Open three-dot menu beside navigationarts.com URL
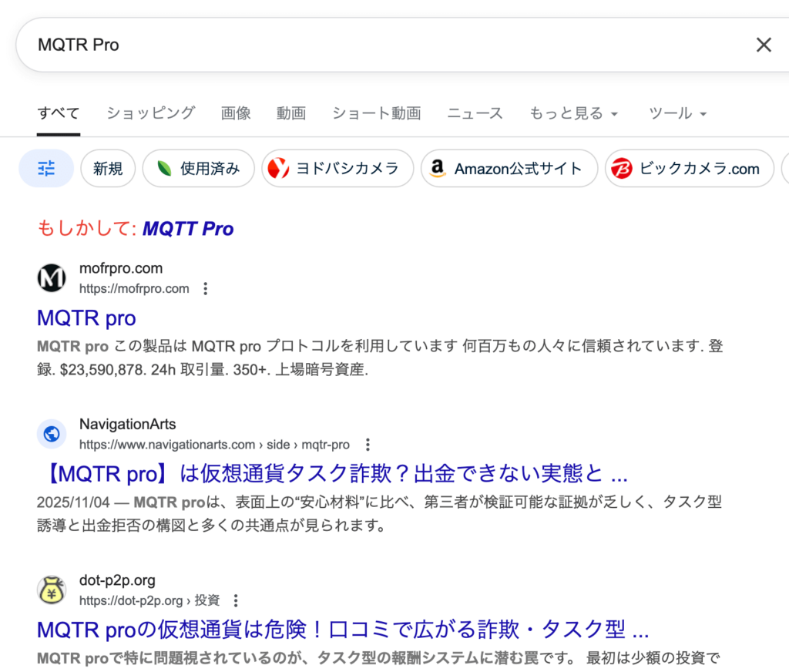Image resolution: width=789 pixels, height=672 pixels. [368, 445]
